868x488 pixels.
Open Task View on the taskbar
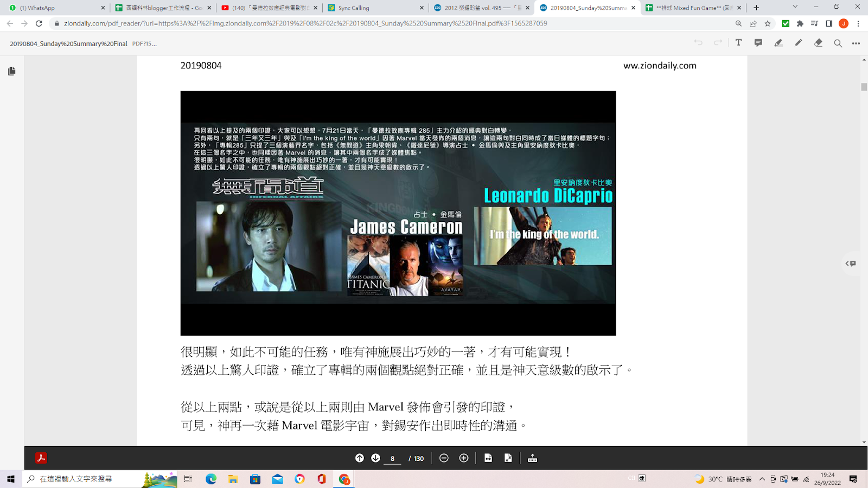click(188, 479)
